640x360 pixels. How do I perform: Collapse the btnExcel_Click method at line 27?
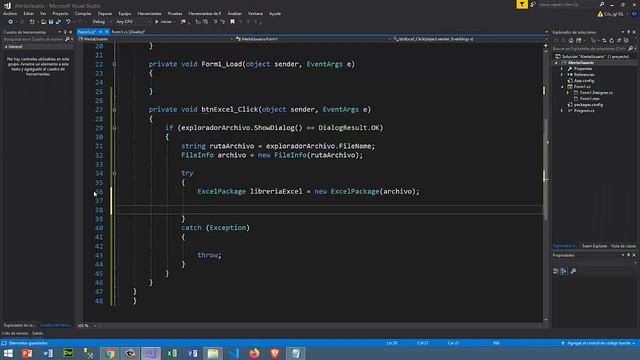point(114,110)
